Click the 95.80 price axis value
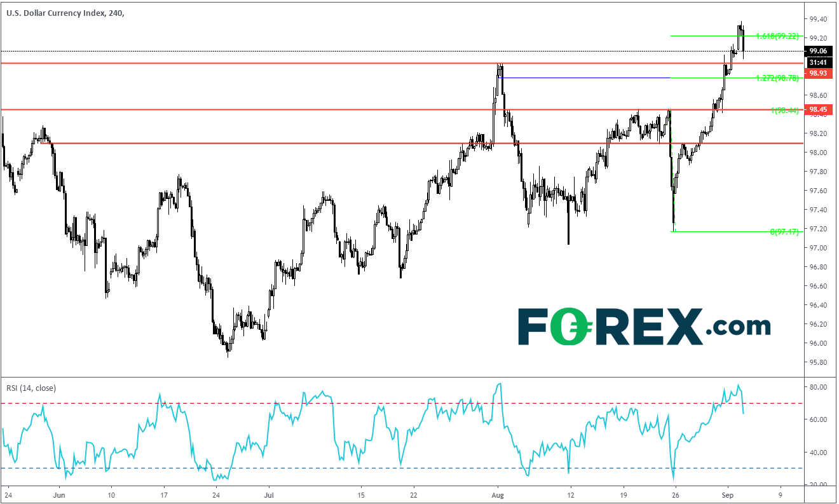Screen dimensions: 839x504 [x=818, y=362]
